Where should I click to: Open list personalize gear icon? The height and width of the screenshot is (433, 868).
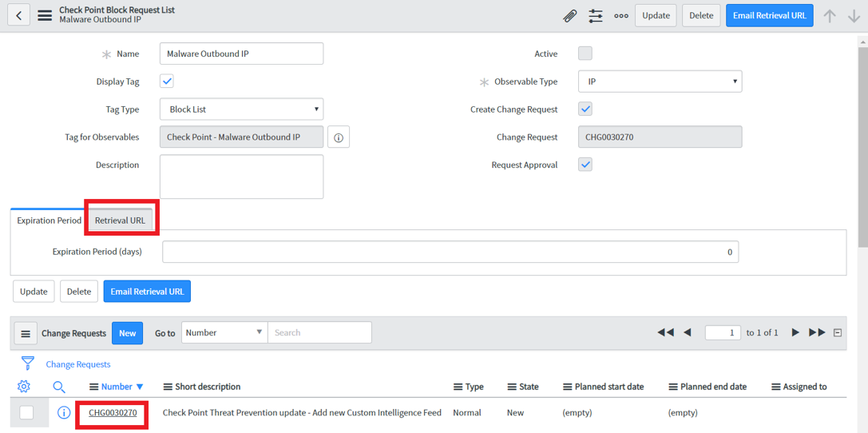coord(23,386)
